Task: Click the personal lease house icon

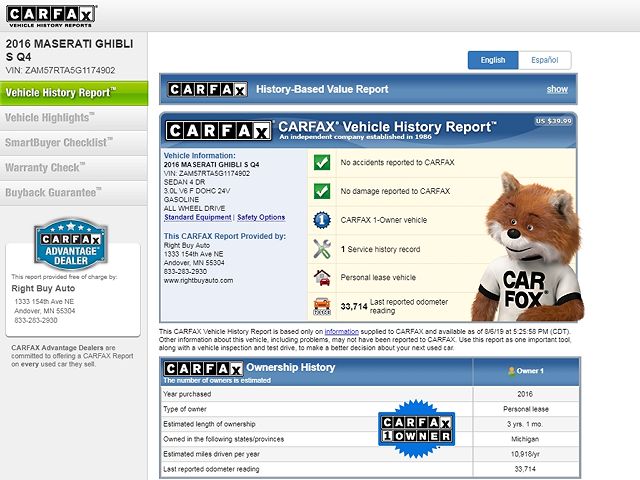Action: 322,277
